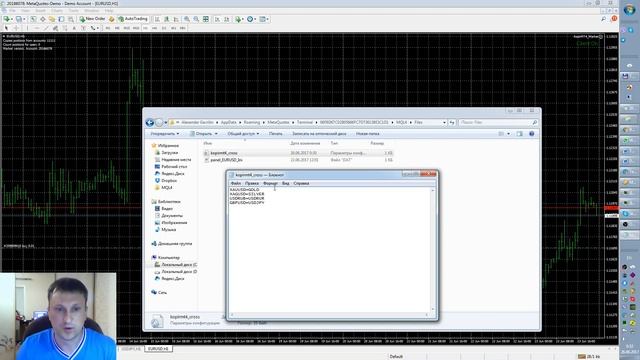Switch chart to candlesticks icon
The image size is (640, 360).
point(167,19)
